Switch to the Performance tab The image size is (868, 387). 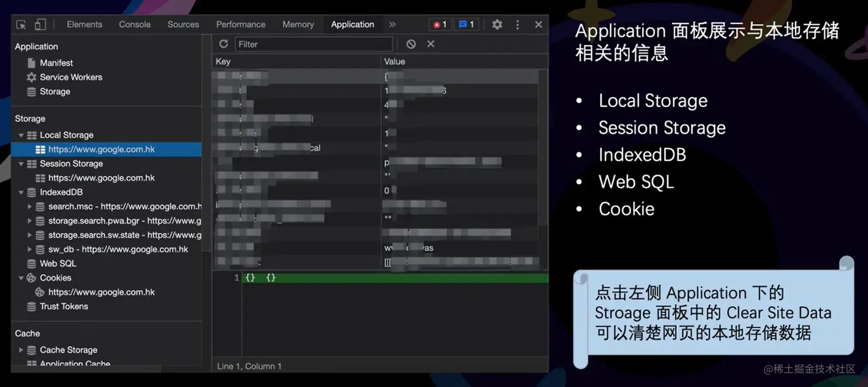tap(241, 25)
